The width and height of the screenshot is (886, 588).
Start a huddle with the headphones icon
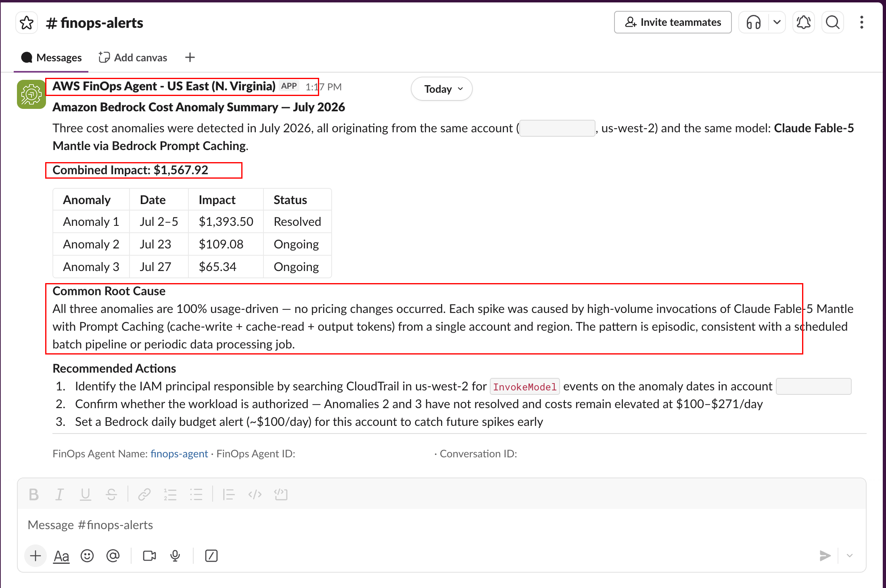point(753,22)
